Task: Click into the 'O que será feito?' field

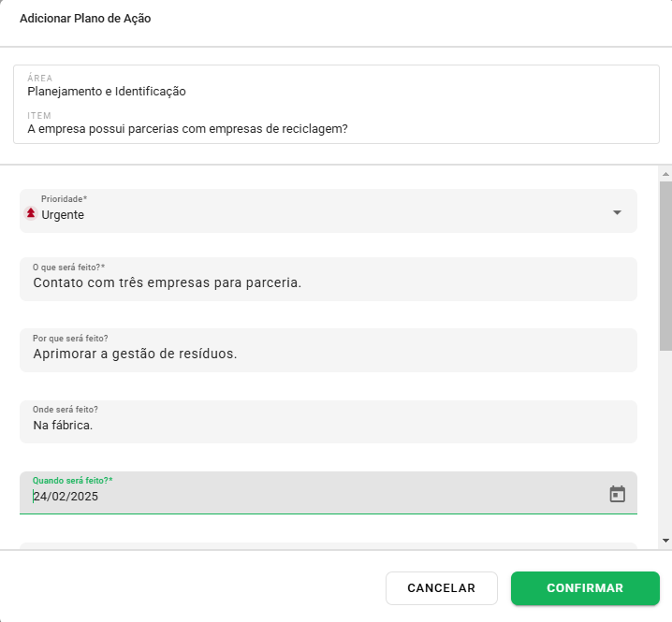Action: point(328,282)
